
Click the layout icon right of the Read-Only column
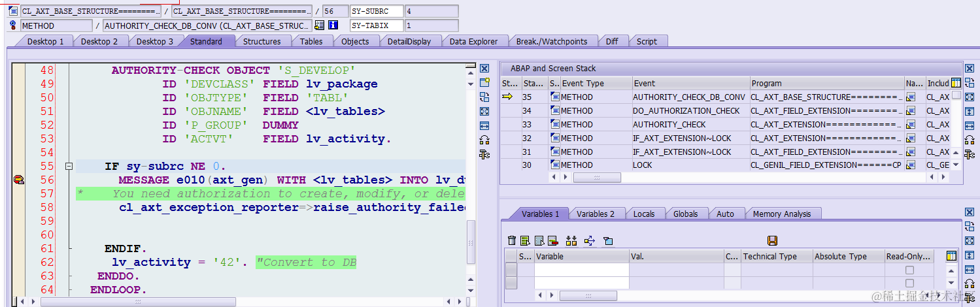[x=951, y=256]
